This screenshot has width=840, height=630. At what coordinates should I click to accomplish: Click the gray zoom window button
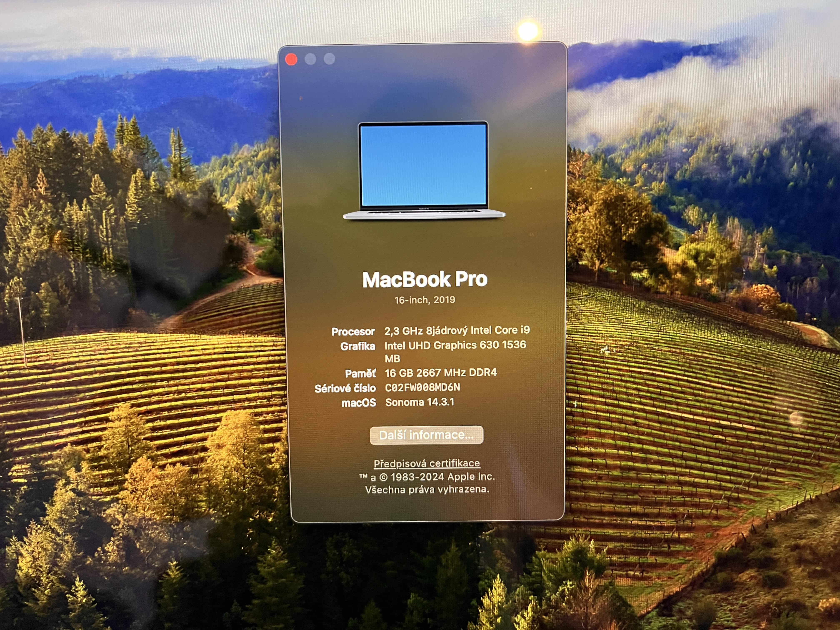(329, 59)
